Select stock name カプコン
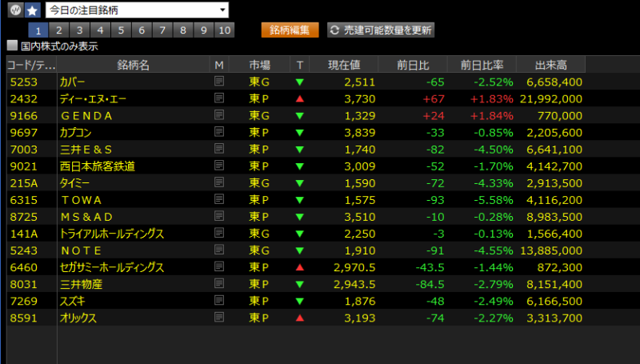This screenshot has height=364, width=640. coord(75,133)
